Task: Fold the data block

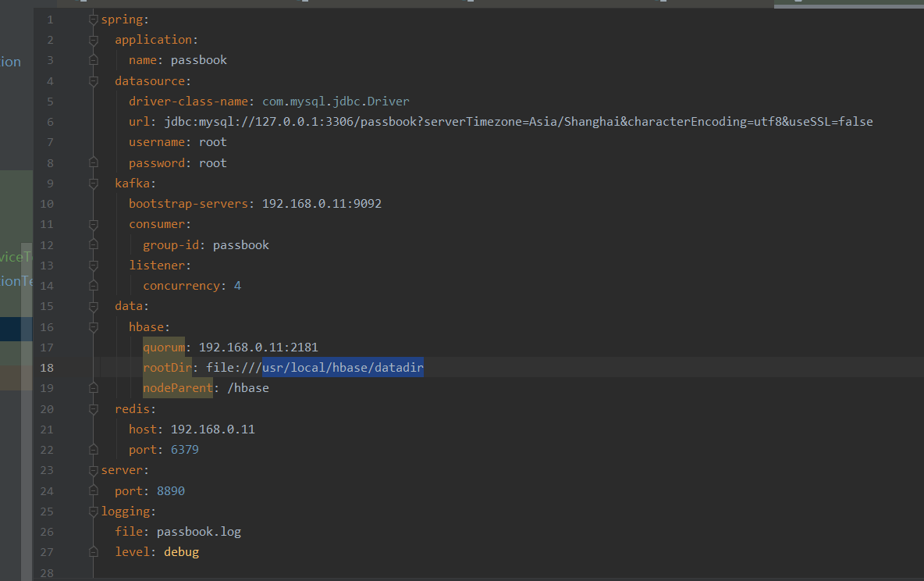Action: (x=93, y=306)
